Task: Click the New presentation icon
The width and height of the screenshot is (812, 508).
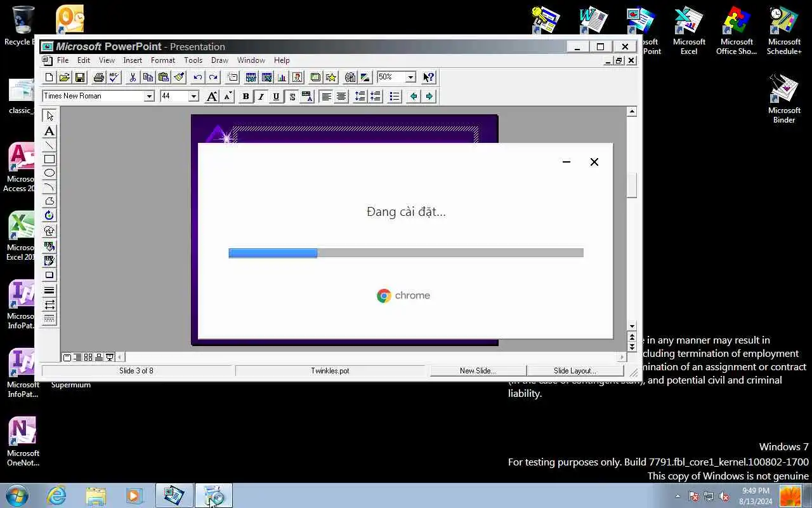Action: tap(49, 77)
